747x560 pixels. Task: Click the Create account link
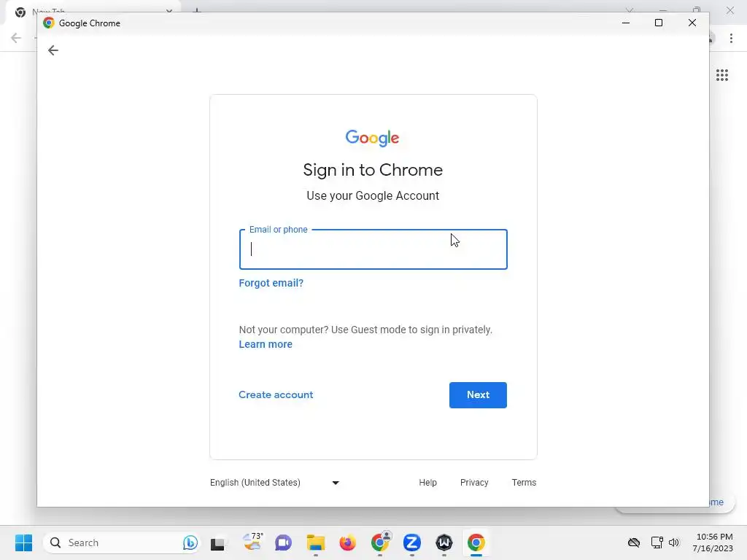point(276,394)
